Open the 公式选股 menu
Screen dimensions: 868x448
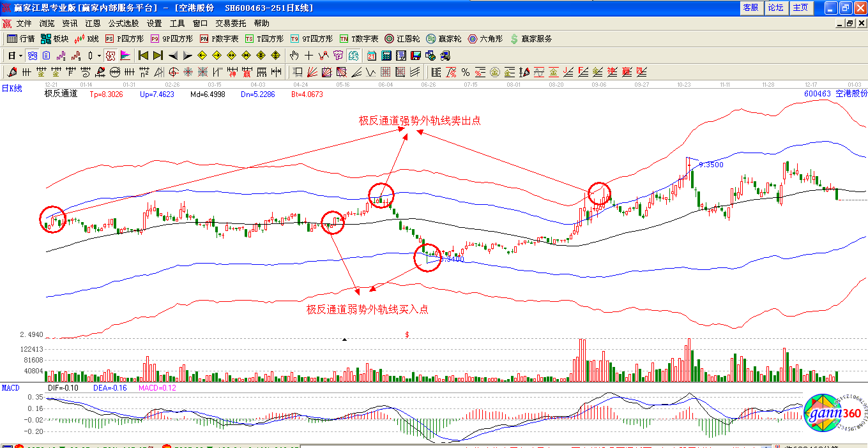(123, 24)
